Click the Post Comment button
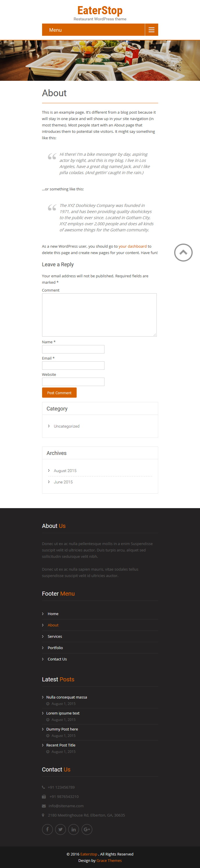This screenshot has width=200, height=868. [x=59, y=392]
